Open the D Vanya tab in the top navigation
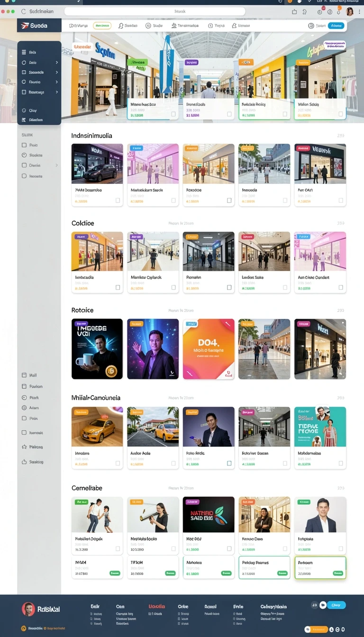This screenshot has width=364, height=637. click(x=79, y=26)
